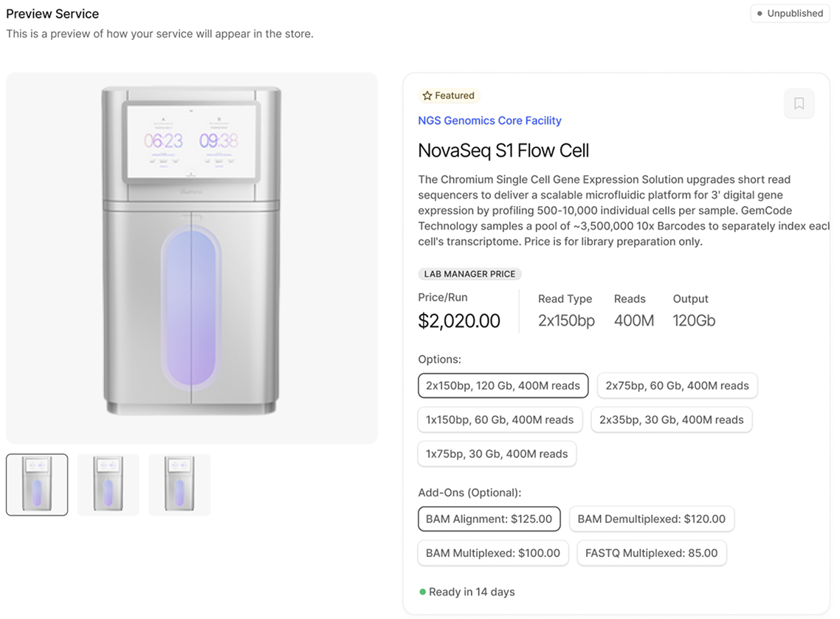Click the $2,020.00 price value
This screenshot has height=619, width=840.
pyautogui.click(x=459, y=321)
